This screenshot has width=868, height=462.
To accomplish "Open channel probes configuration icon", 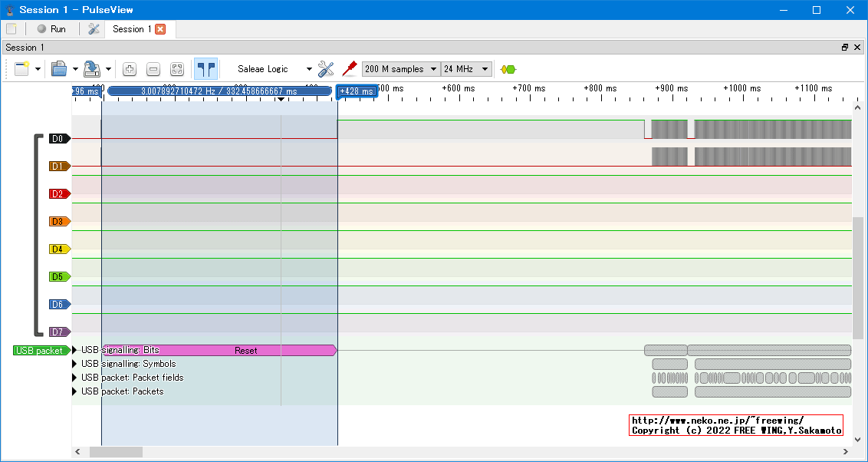I will (350, 69).
